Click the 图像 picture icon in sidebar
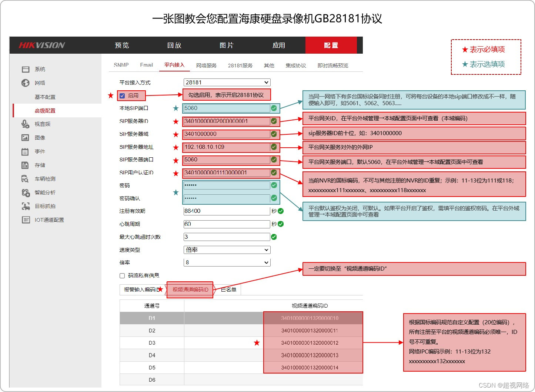 pyautogui.click(x=25, y=138)
